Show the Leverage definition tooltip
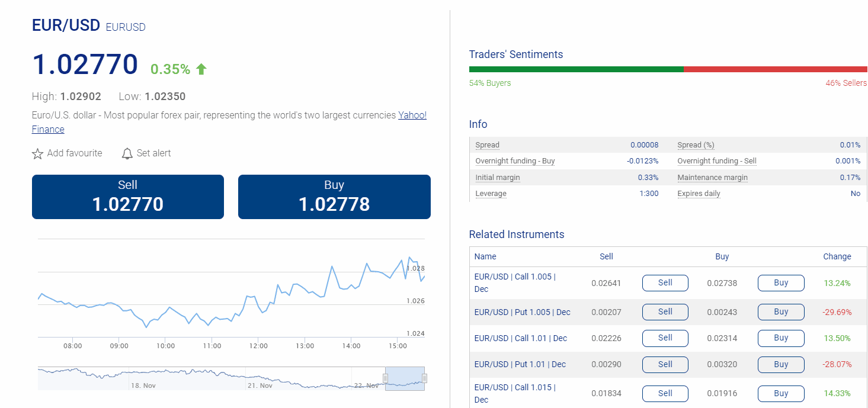868x408 pixels. [x=490, y=193]
